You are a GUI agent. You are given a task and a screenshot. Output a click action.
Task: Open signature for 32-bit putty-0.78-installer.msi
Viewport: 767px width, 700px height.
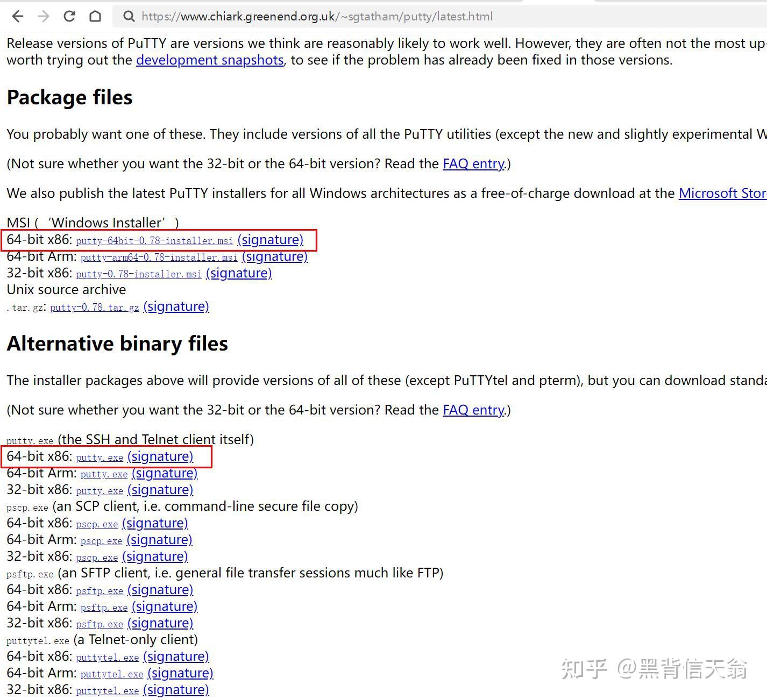(x=239, y=273)
